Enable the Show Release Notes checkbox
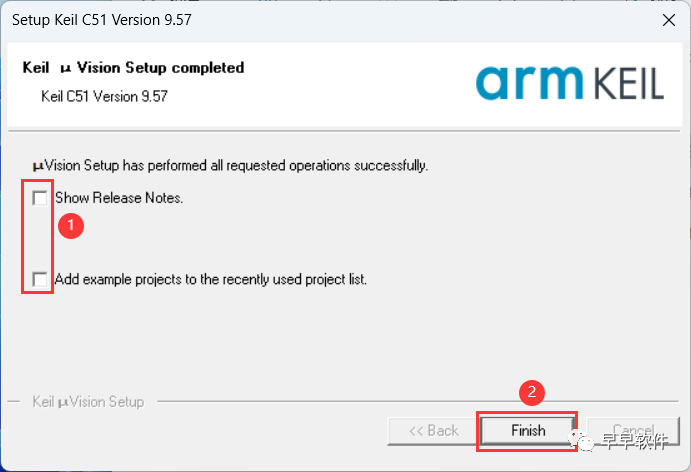The height and width of the screenshot is (472, 691). pyautogui.click(x=40, y=198)
